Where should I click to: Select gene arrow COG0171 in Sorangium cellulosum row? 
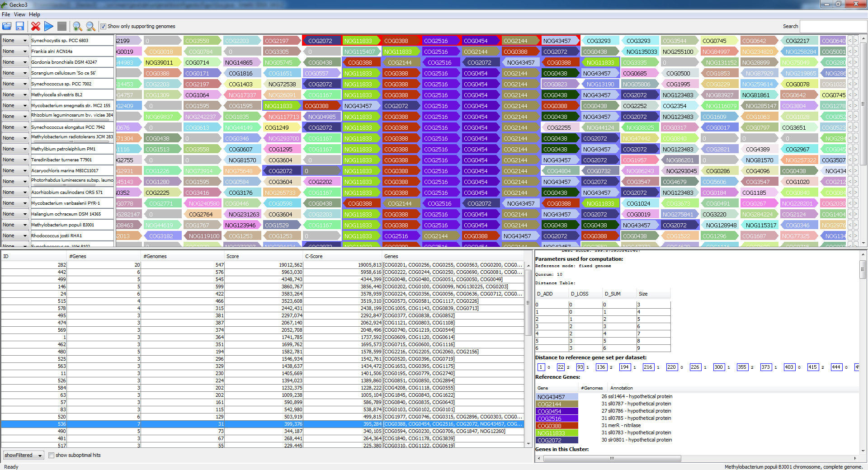202,73
